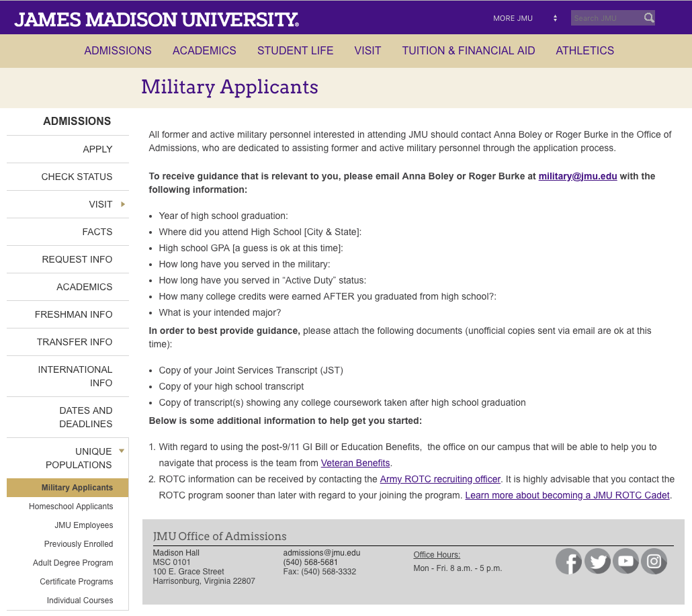The image size is (692, 616).
Task: Click the search magnifier icon
Action: tap(649, 17)
